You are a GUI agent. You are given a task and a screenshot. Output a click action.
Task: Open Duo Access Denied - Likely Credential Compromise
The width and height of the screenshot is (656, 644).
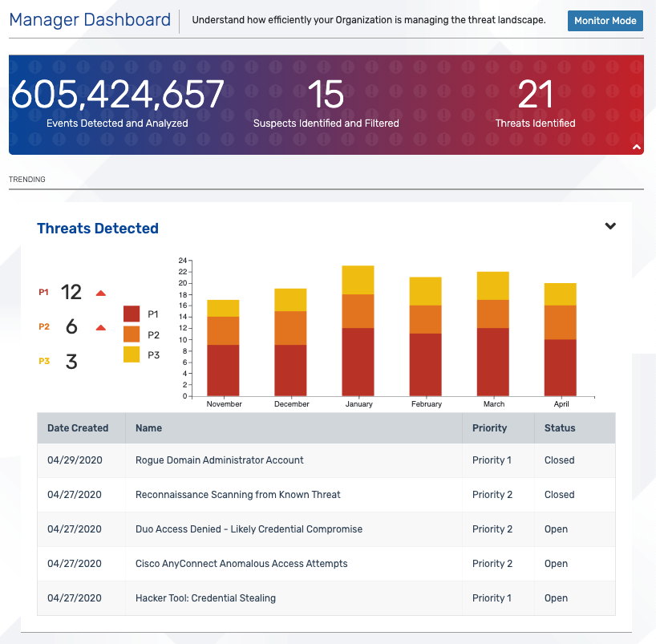249,529
